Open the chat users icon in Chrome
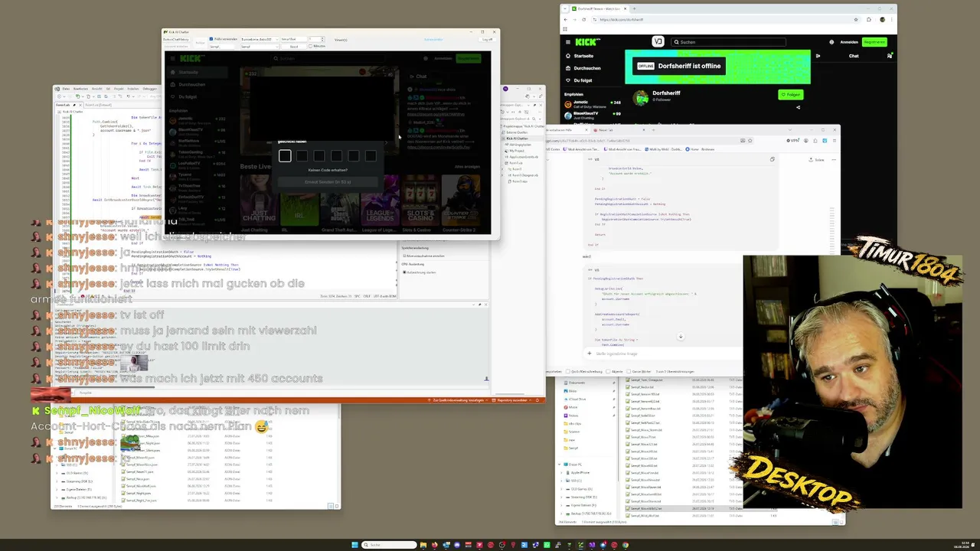This screenshot has height=551, width=980. 890,56
